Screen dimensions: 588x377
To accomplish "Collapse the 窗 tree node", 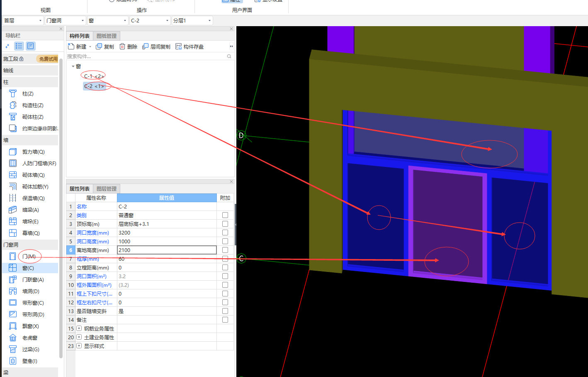I will (x=73, y=66).
